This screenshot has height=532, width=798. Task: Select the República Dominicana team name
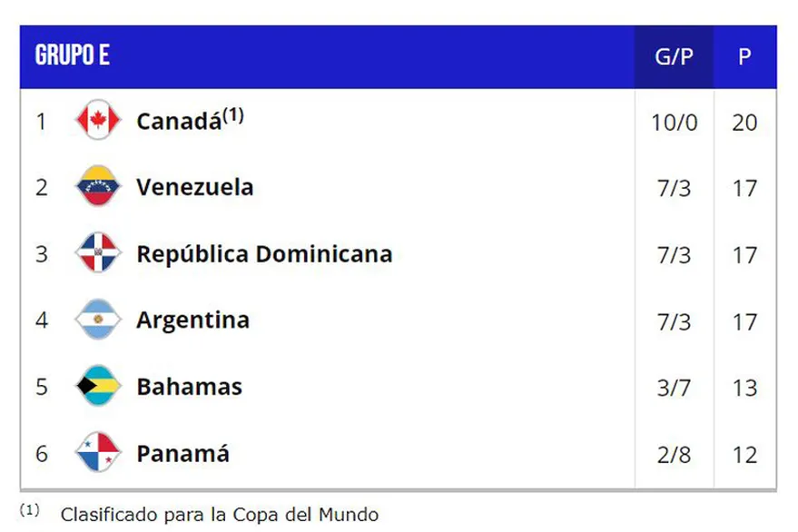pyautogui.click(x=264, y=254)
